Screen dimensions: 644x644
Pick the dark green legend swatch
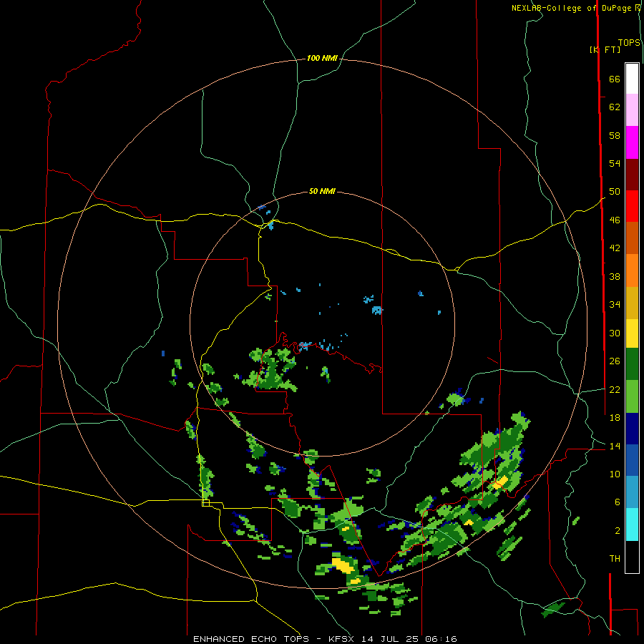click(632, 364)
